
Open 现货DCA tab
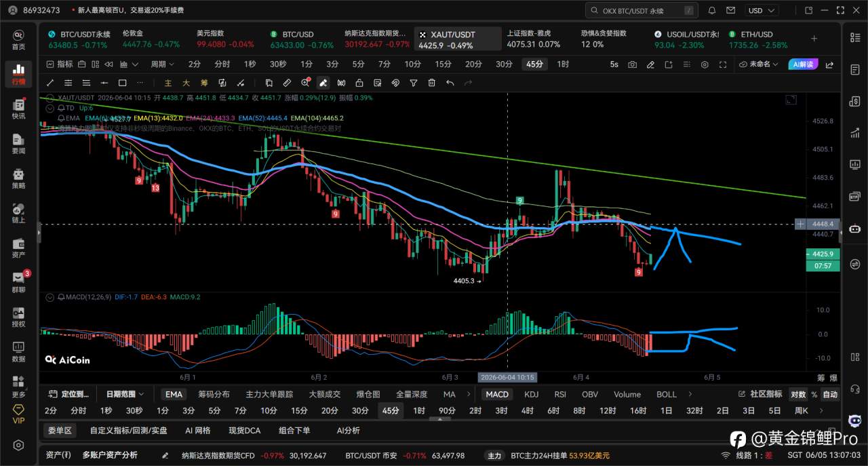tap(244, 431)
